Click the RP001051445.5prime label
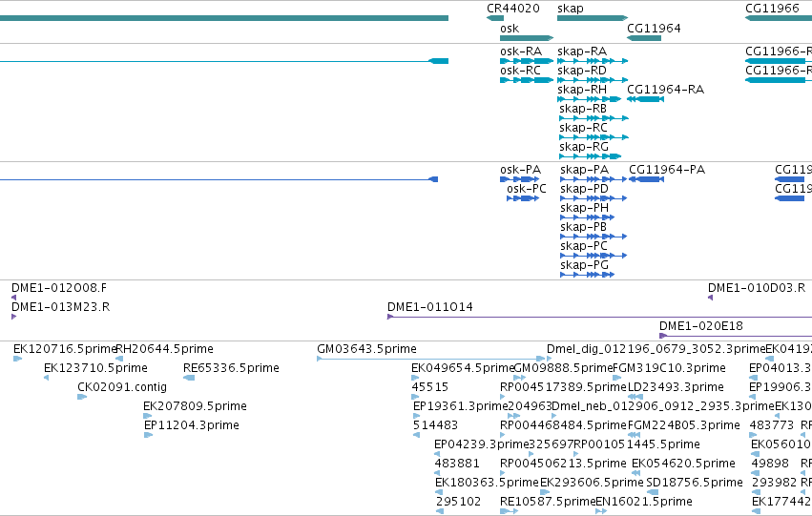Viewport: 812px width, 516px height. click(636, 445)
